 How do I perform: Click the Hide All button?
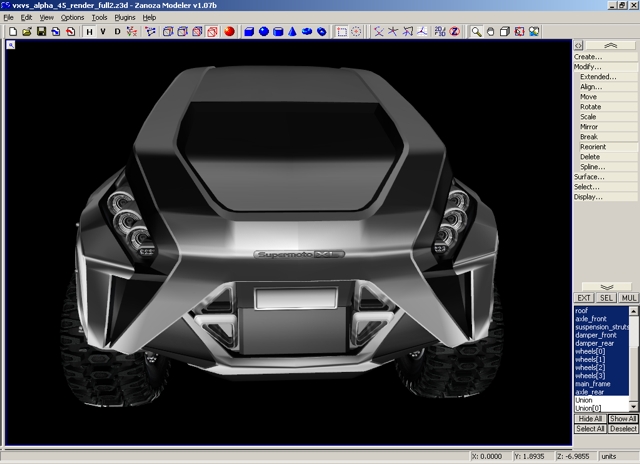(589, 418)
